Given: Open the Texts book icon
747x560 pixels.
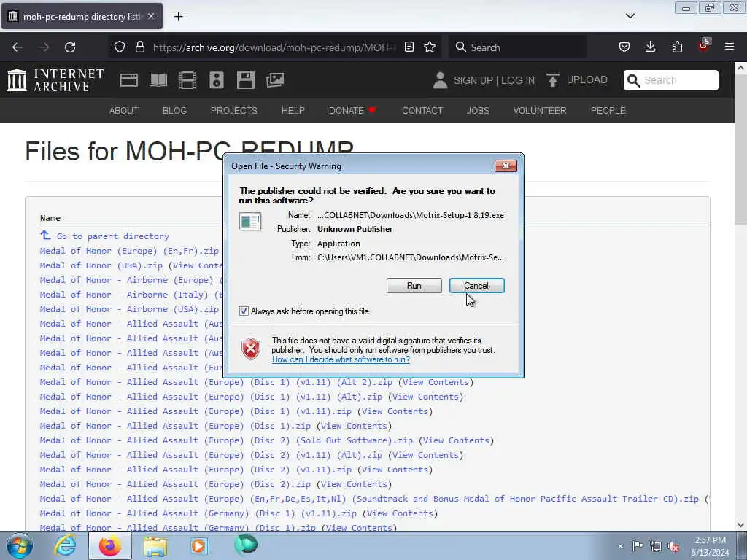Looking at the screenshot, I should (158, 80).
